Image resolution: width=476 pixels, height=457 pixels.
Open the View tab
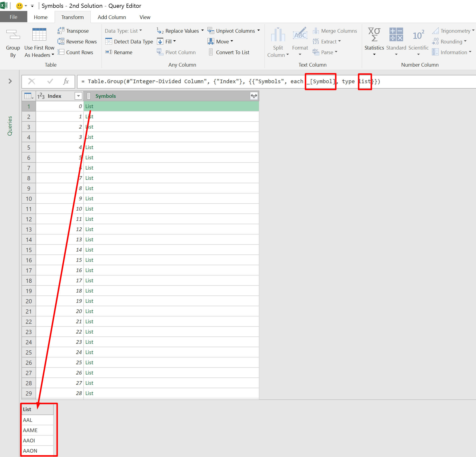(x=145, y=17)
